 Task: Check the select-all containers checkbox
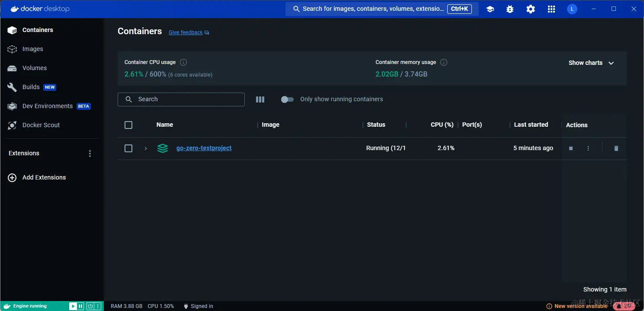128,125
